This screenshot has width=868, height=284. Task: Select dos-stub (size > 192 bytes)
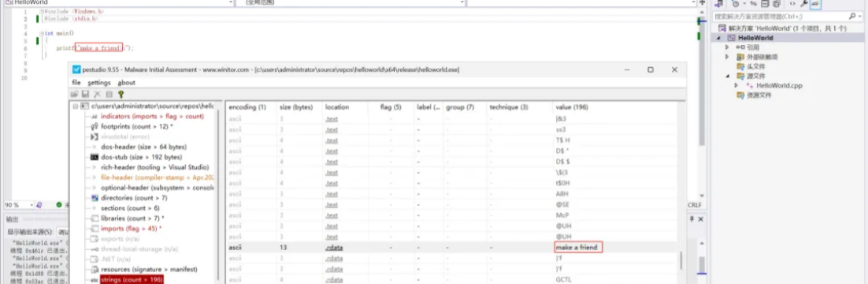pos(141,157)
